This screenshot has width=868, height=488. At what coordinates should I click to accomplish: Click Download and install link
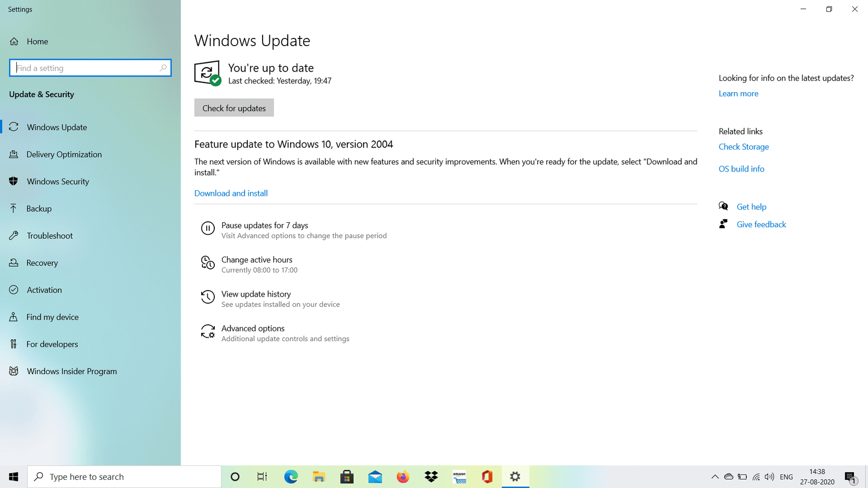tap(231, 193)
